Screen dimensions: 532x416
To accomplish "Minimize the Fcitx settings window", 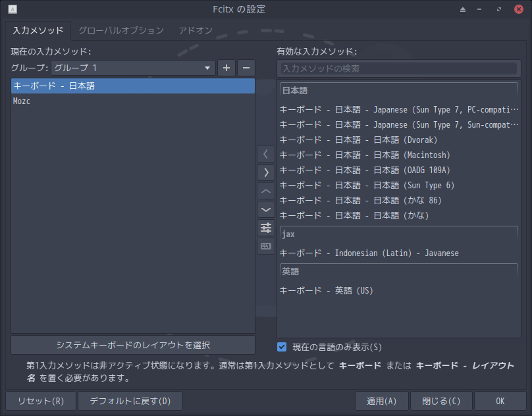I will coord(479,9).
